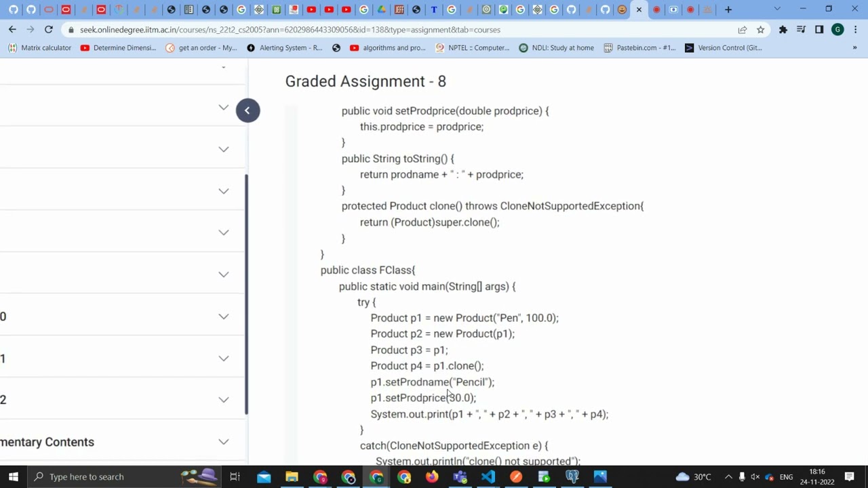Open the clock showing 18:16
Viewport: 868px width, 488px height.
tap(817, 476)
